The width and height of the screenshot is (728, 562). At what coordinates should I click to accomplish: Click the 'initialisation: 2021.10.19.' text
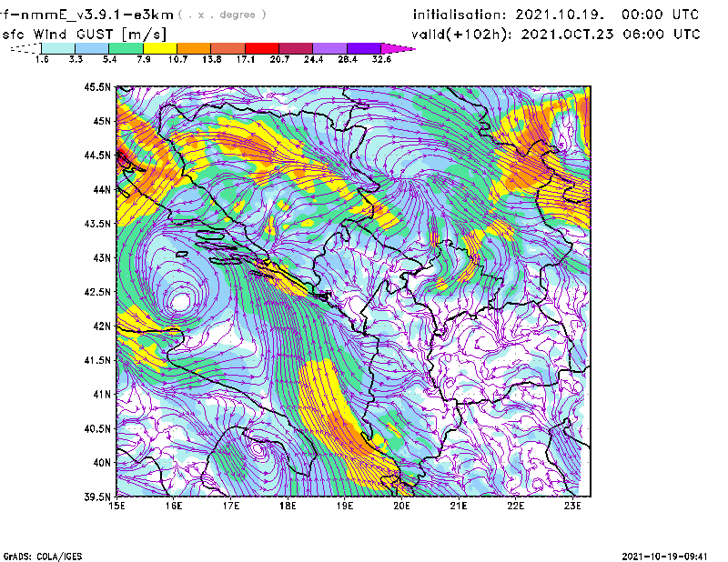coord(509,15)
